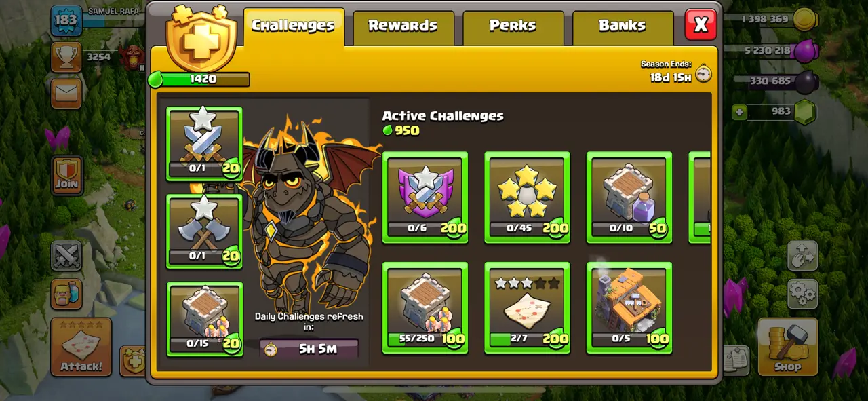Open the 55/250 tower challenge
The image size is (868, 401).
pos(425,307)
